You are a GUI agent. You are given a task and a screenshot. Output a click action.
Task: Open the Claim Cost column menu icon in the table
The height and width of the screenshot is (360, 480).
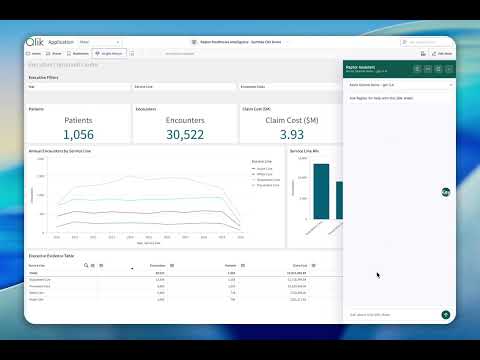[x=314, y=266]
